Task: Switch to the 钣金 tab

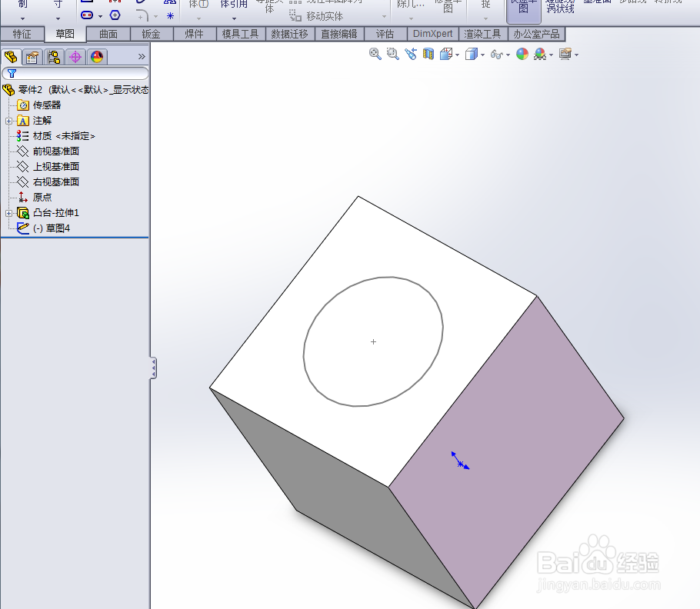Action: click(x=152, y=34)
